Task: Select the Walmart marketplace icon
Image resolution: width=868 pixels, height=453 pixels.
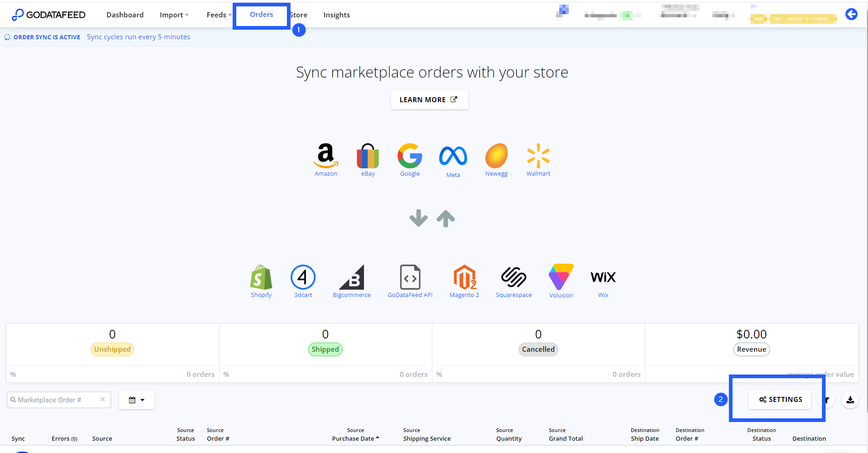Action: pos(538,156)
